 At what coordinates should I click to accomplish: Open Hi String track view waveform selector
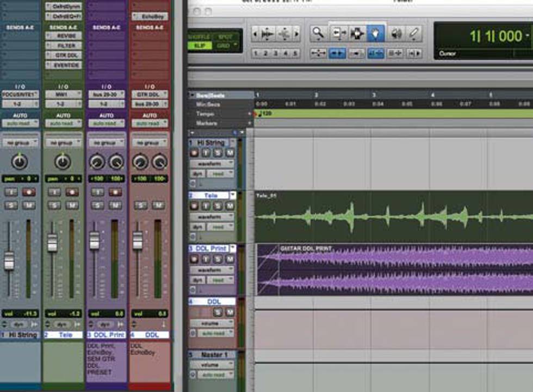tap(212, 164)
